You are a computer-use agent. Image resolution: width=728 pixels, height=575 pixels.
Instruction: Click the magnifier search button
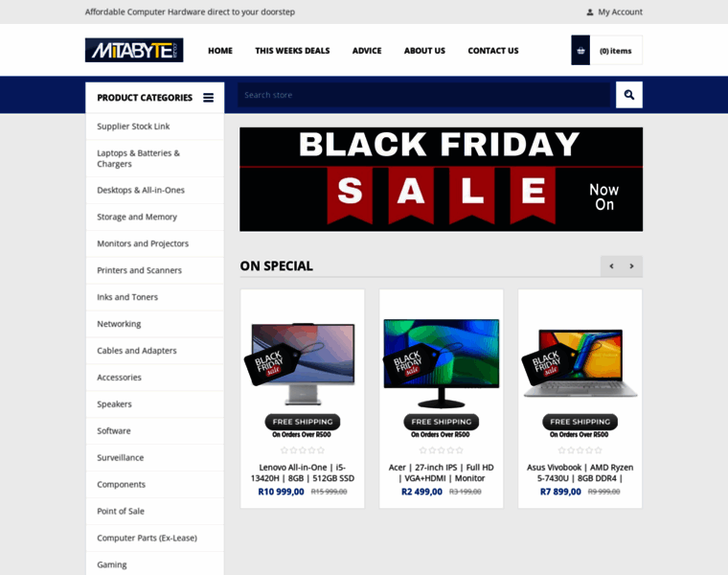(x=629, y=95)
